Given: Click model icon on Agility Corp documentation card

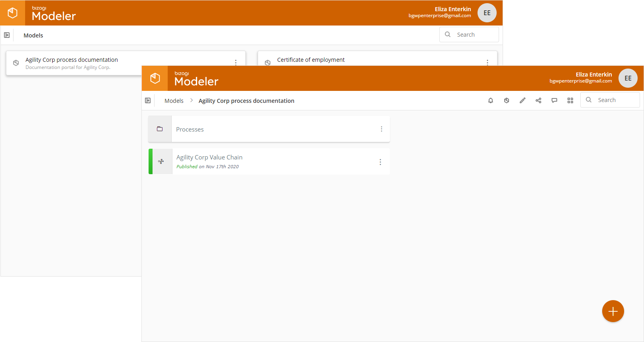Looking at the screenshot, I should click(x=16, y=63).
